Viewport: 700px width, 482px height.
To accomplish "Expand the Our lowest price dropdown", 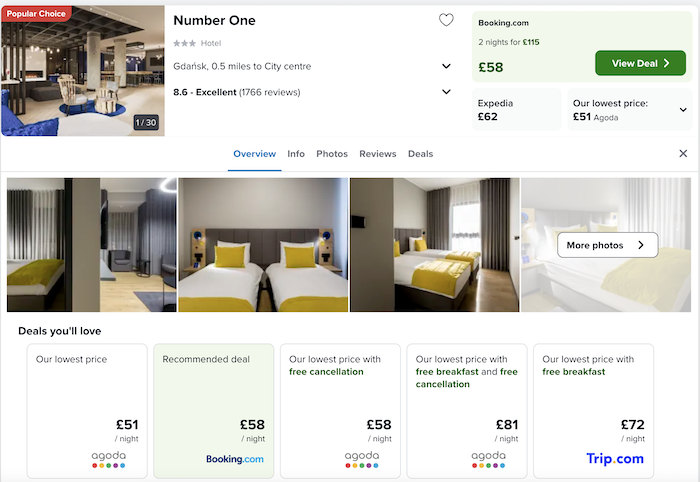I will point(683,110).
